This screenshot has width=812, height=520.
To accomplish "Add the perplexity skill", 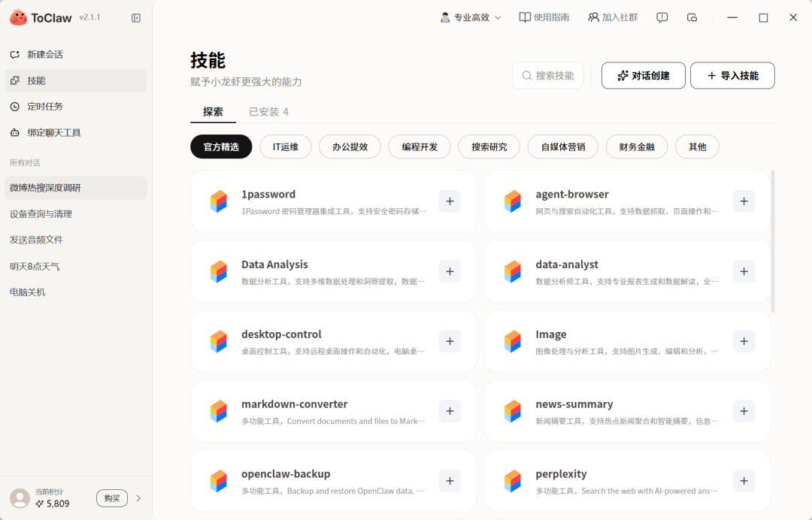I will (x=744, y=481).
